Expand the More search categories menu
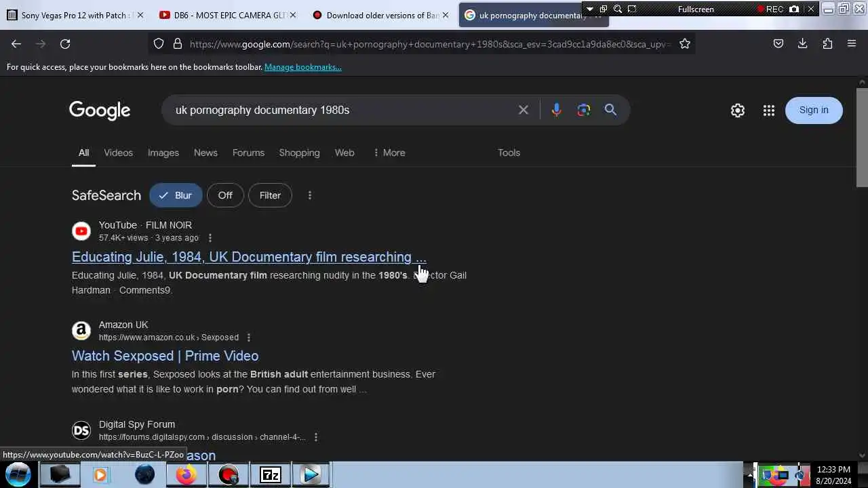This screenshot has height=488, width=868. click(x=389, y=152)
